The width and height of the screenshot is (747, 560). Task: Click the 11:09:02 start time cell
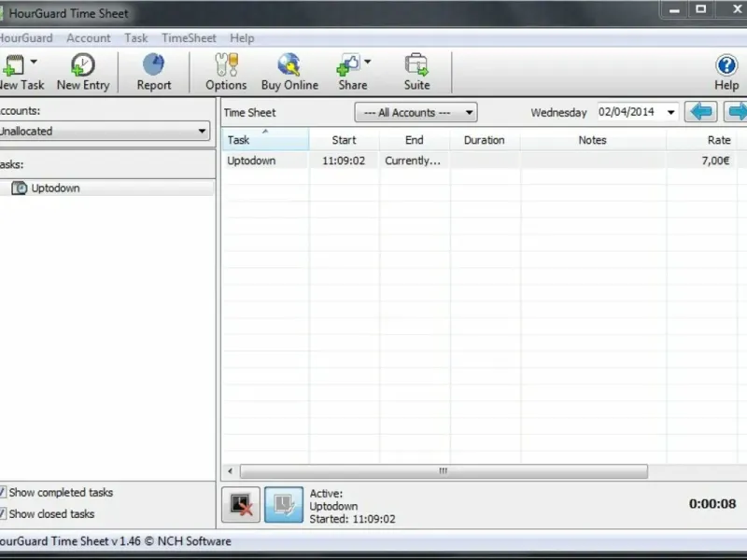click(344, 161)
